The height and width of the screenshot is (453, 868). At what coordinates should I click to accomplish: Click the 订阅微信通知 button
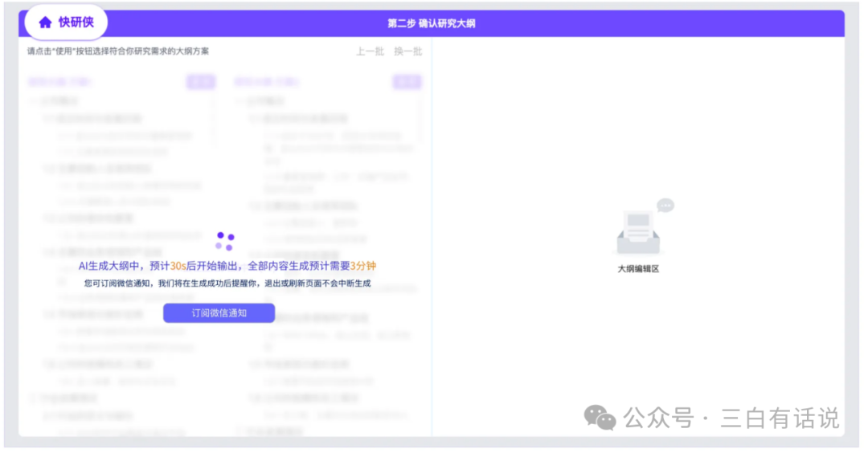(x=219, y=313)
